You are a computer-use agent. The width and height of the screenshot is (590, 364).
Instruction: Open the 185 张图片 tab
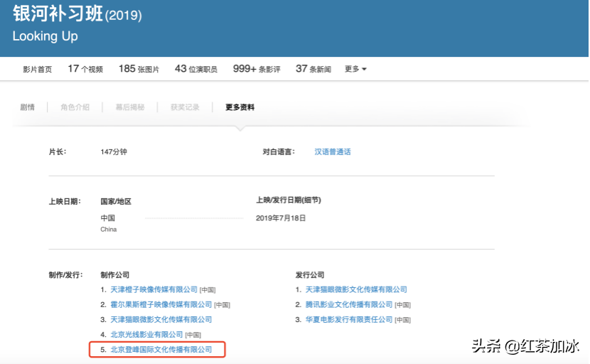[139, 69]
